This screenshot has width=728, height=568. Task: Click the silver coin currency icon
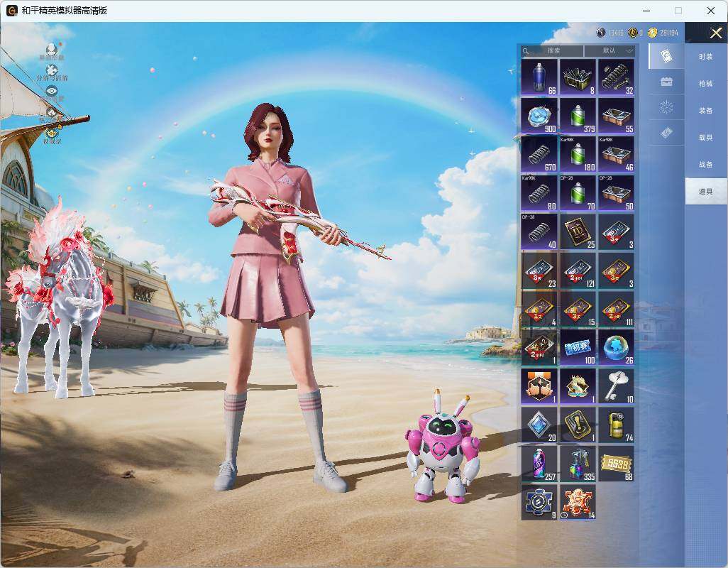pyautogui.click(x=601, y=33)
